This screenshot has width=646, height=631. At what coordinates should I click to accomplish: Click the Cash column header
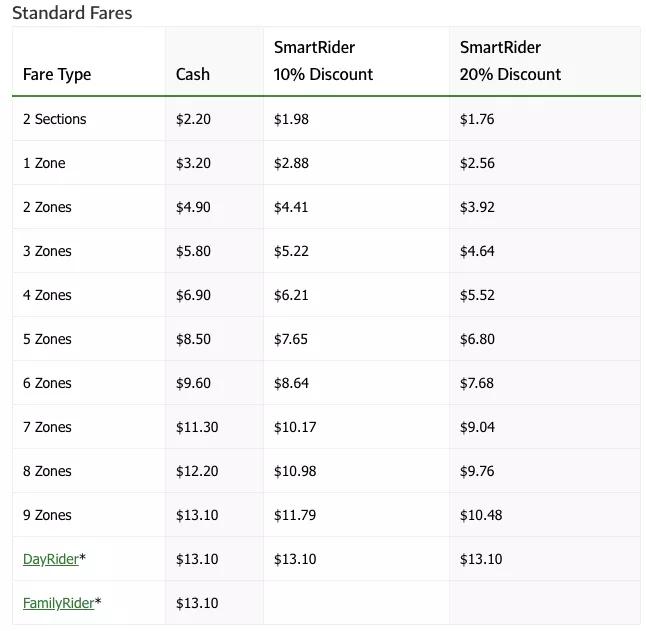193,74
